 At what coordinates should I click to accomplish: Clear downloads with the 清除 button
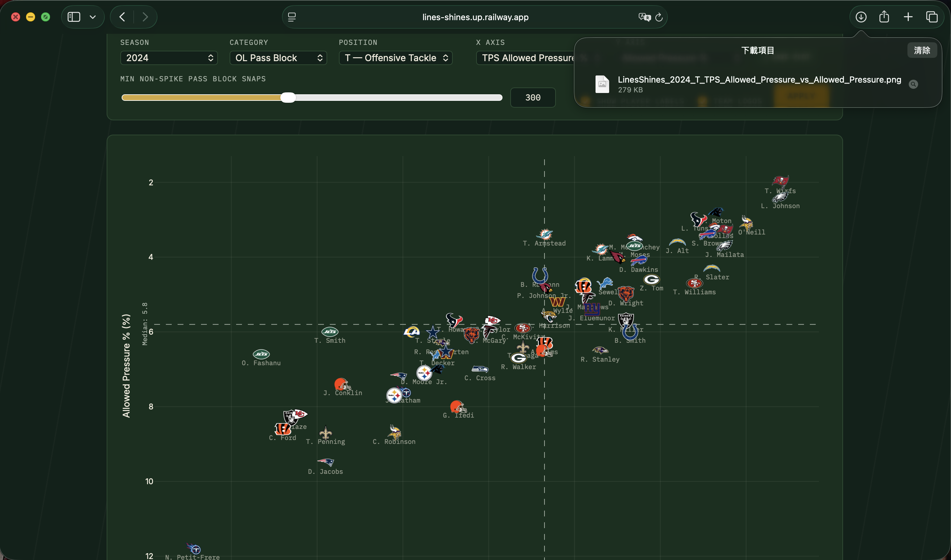coord(921,50)
